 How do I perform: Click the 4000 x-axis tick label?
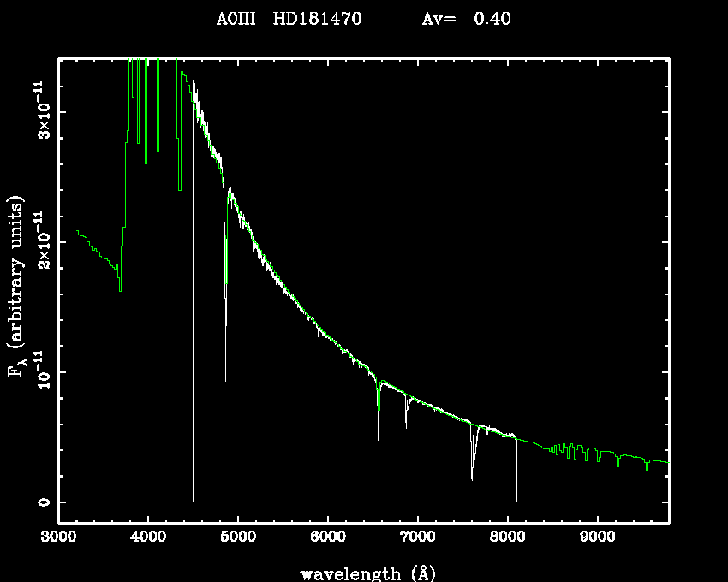[x=148, y=537]
